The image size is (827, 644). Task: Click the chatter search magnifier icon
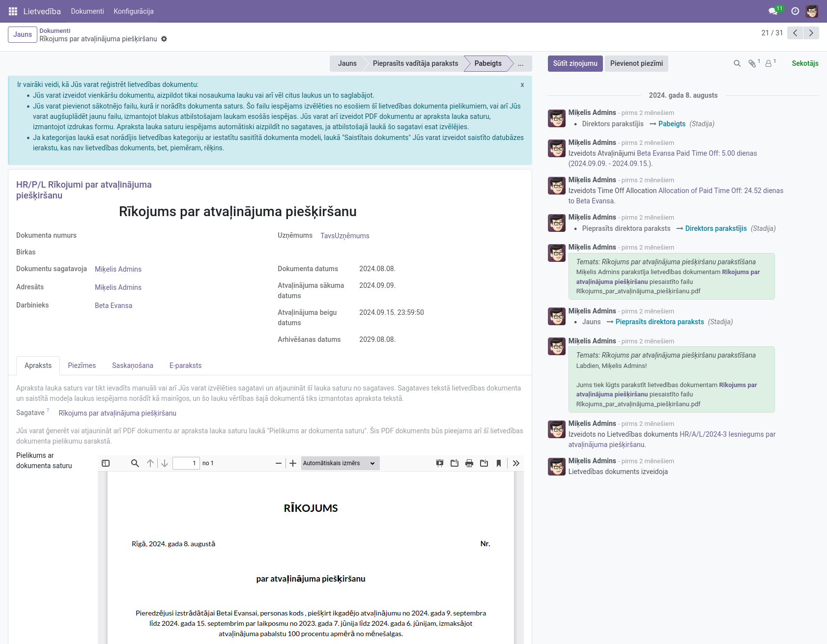click(x=737, y=63)
